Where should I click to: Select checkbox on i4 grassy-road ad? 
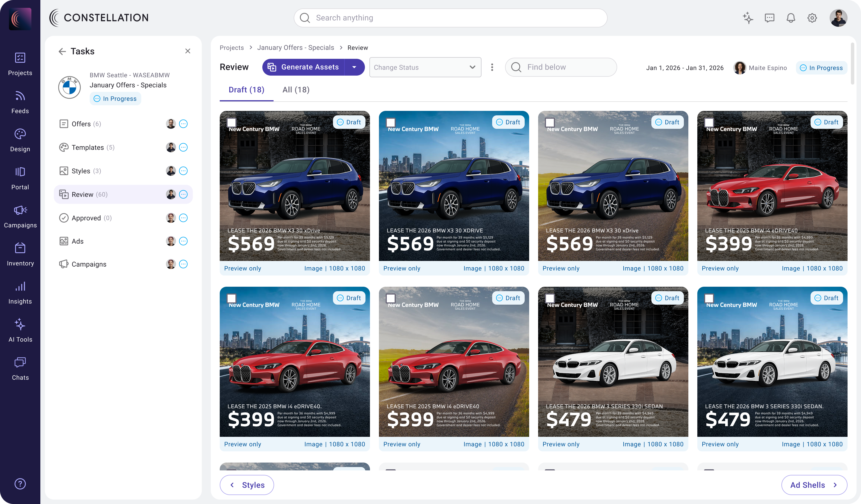pyautogui.click(x=390, y=298)
